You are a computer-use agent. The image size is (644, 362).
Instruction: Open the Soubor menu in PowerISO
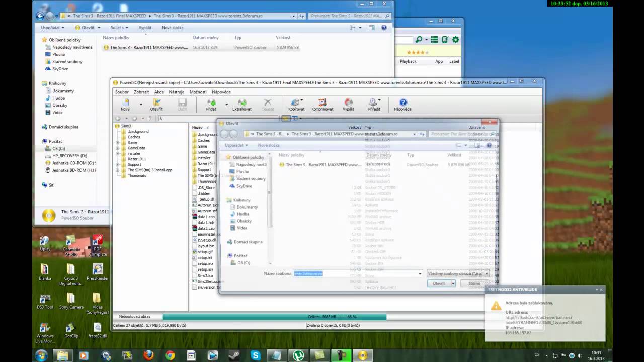pyautogui.click(x=122, y=92)
